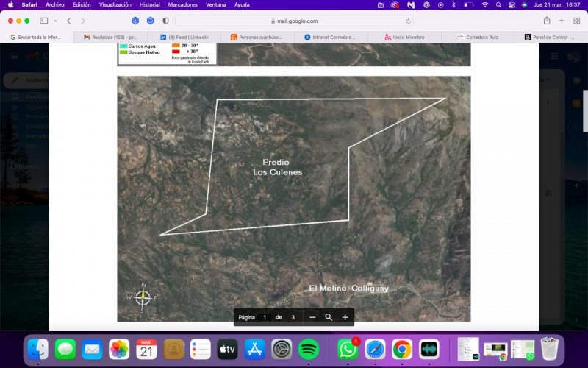Screen dimensions: 588x368
Task: Show the tab overview grid icon
Action: (577, 21)
